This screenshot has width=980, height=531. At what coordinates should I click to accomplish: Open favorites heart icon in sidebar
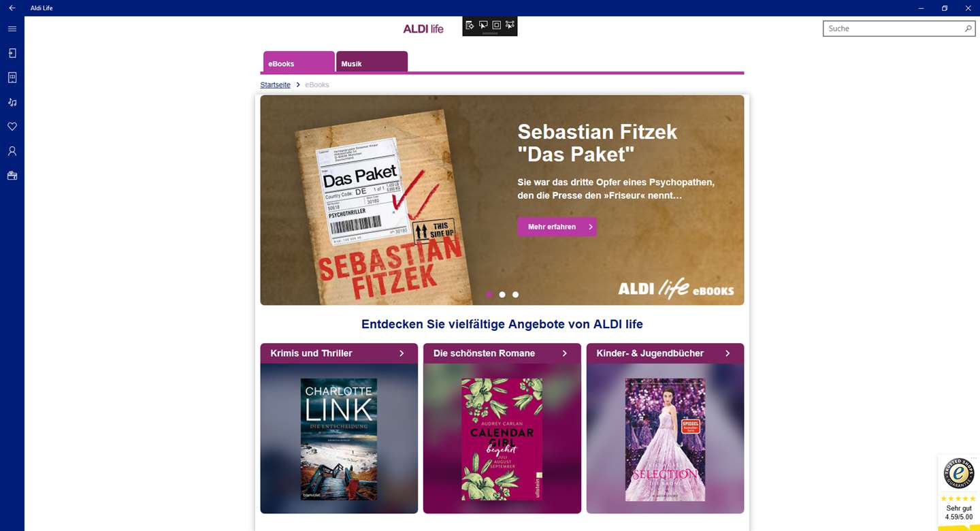[x=12, y=127]
